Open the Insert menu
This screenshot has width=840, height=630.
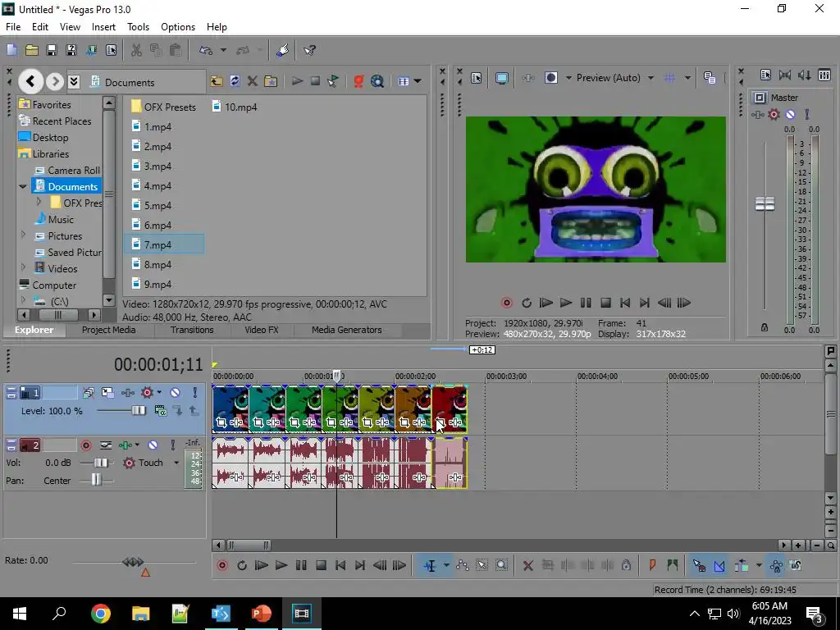click(103, 27)
